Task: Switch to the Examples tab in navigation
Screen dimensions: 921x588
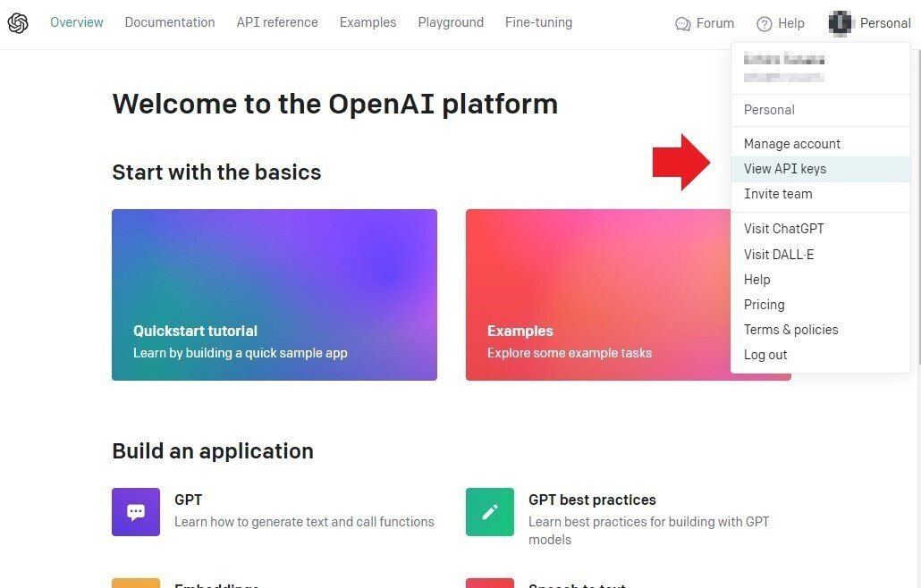Action: point(368,22)
